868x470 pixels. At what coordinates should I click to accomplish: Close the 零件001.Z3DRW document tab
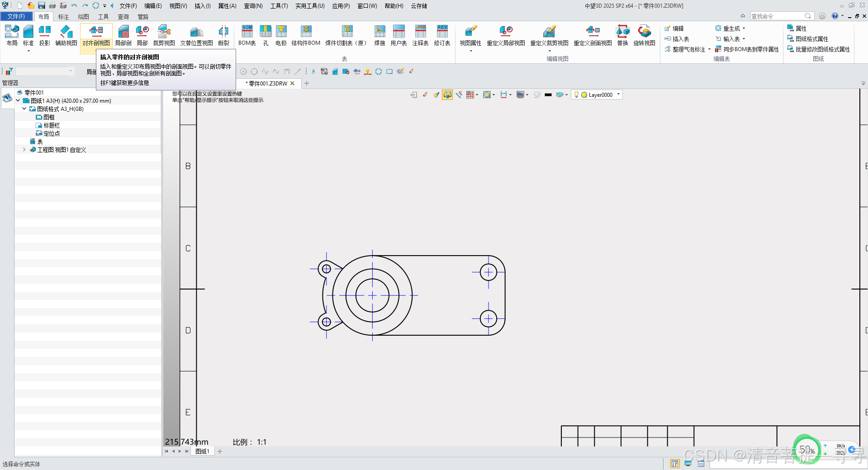pyautogui.click(x=292, y=83)
